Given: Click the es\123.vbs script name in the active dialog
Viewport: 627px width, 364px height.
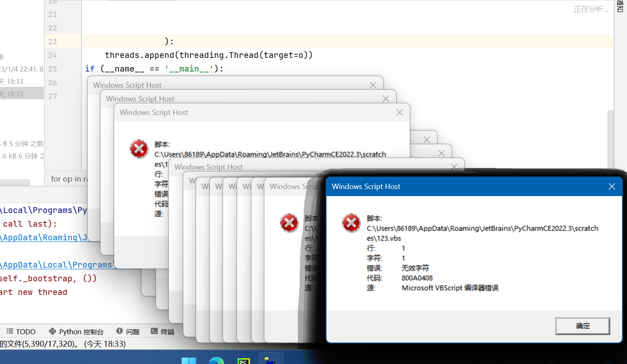Looking at the screenshot, I should click(x=384, y=238).
